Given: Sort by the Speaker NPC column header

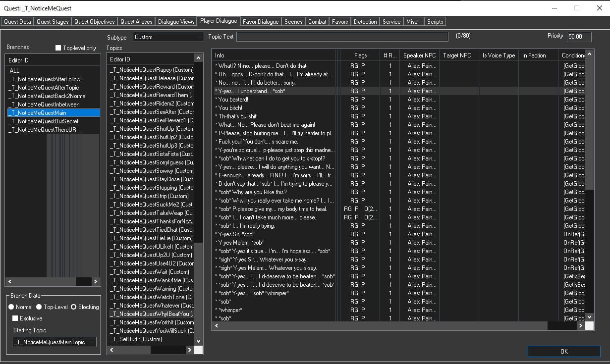Looking at the screenshot, I should coord(419,55).
